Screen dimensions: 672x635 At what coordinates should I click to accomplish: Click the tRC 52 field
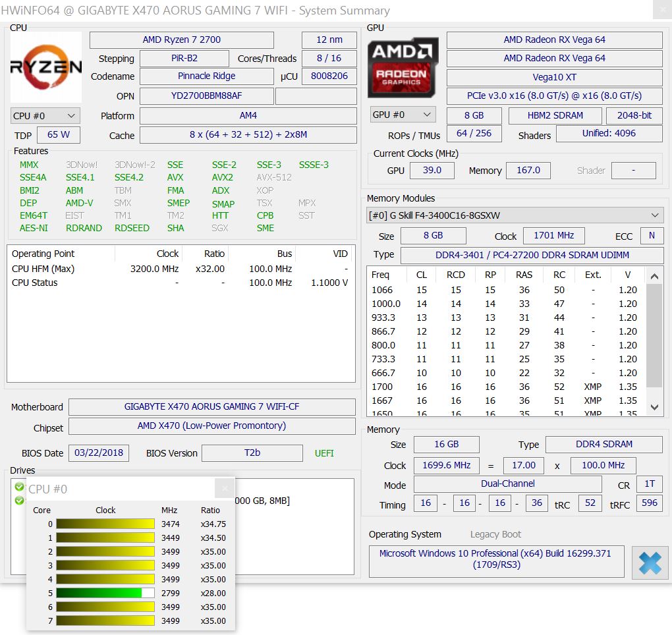(590, 503)
